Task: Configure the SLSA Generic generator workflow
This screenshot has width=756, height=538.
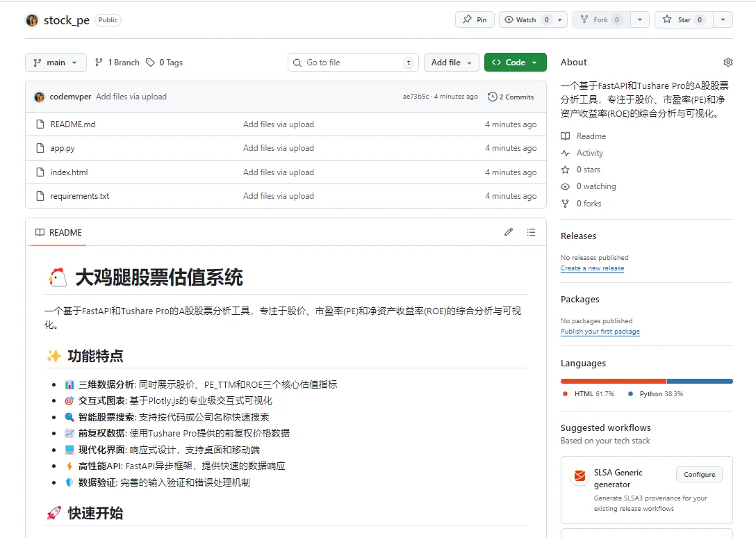Action: pos(699,474)
